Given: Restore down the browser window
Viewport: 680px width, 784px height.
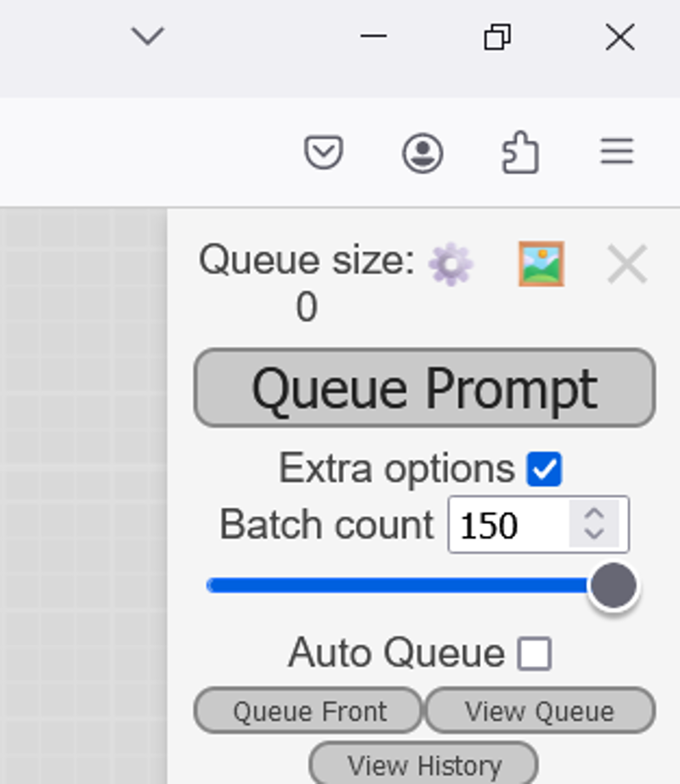Looking at the screenshot, I should pyautogui.click(x=497, y=37).
